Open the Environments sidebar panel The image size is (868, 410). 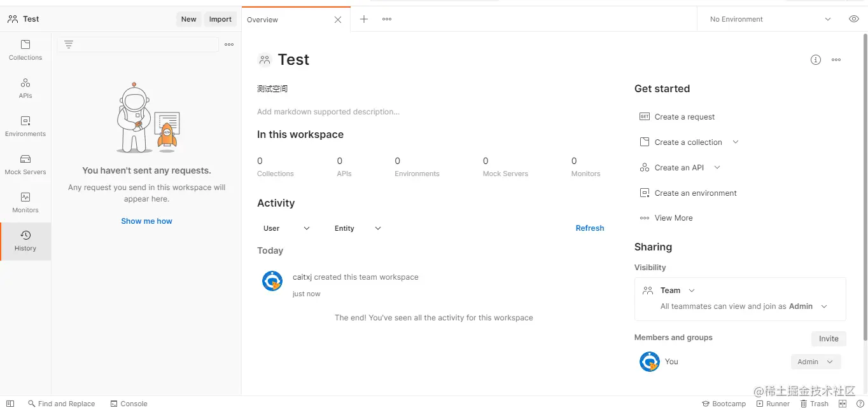25,126
